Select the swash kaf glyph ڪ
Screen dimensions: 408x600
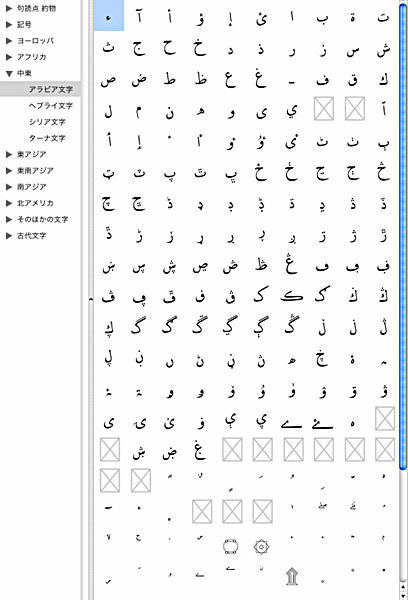click(292, 295)
